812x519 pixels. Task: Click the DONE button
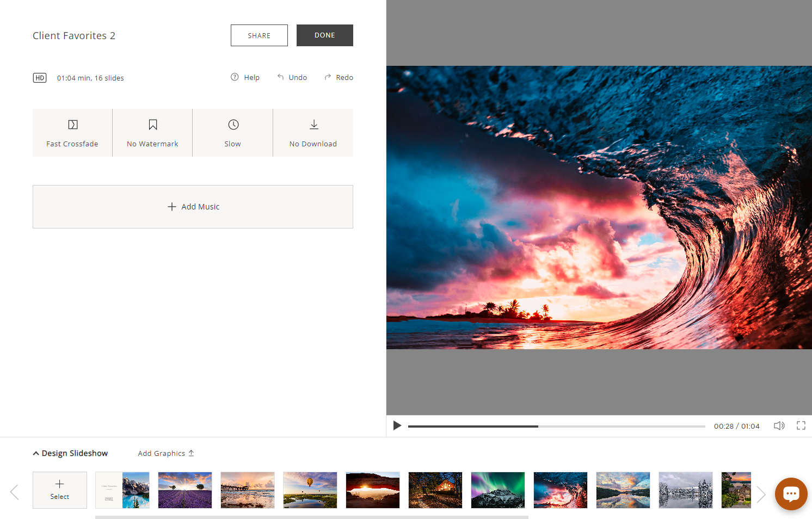click(x=325, y=35)
